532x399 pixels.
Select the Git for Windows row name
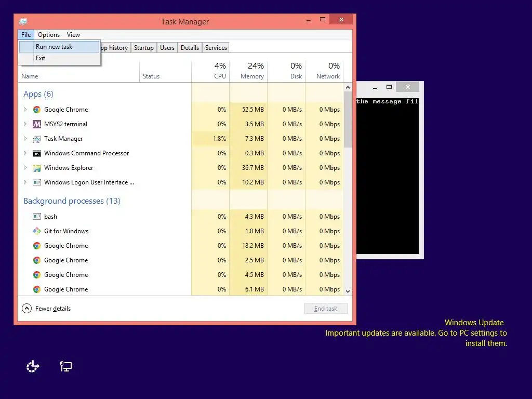tap(66, 231)
